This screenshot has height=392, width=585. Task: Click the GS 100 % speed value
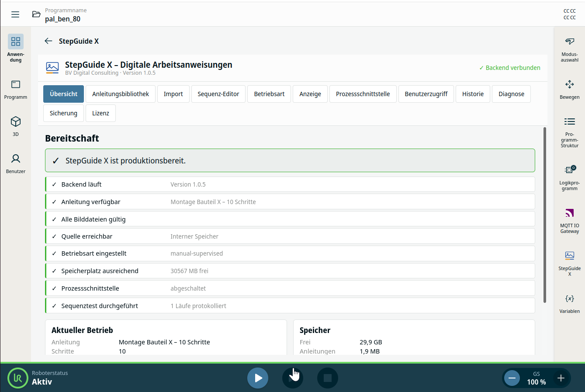click(537, 378)
